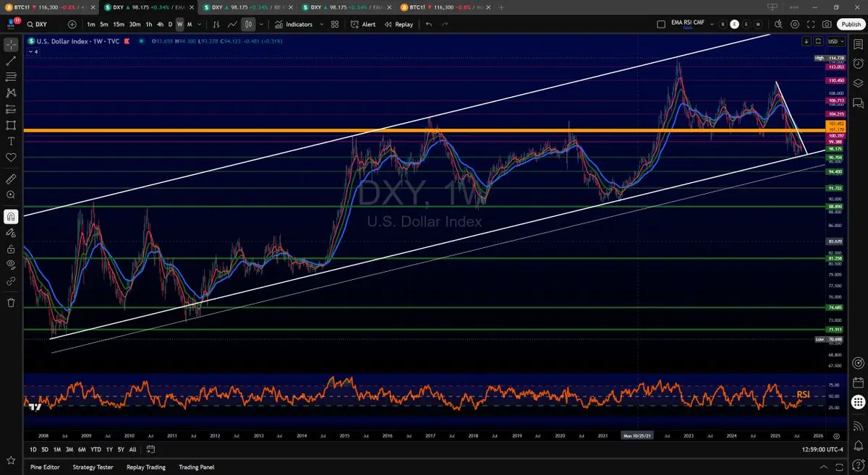Select the text annotation tool

pyautogui.click(x=11, y=141)
